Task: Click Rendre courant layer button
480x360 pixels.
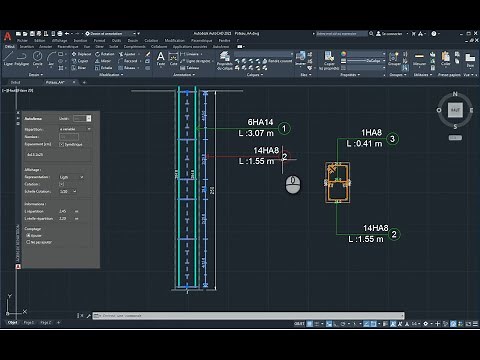Action: [x=277, y=61]
